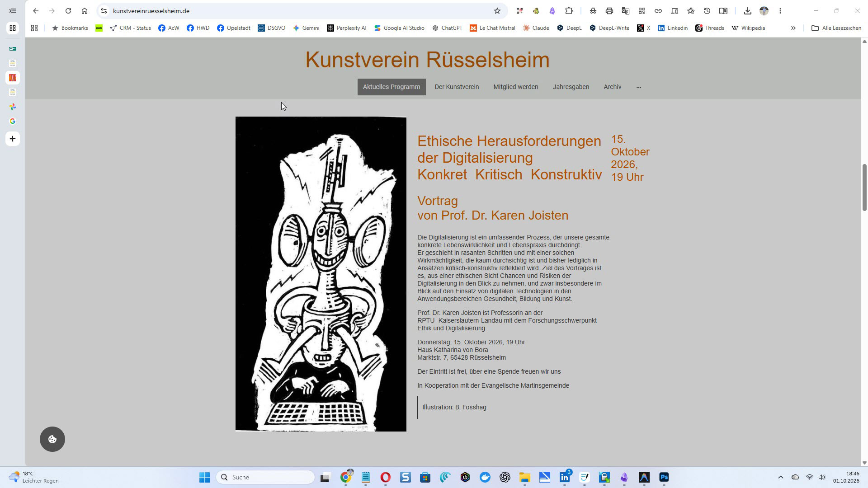Go to browser home page
The height and width of the screenshot is (488, 868).
(85, 11)
